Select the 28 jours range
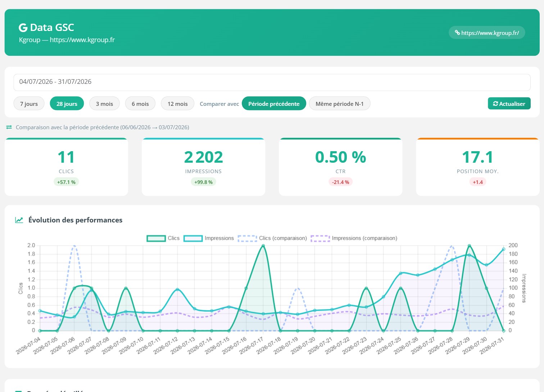The width and height of the screenshot is (544, 392). (x=67, y=104)
